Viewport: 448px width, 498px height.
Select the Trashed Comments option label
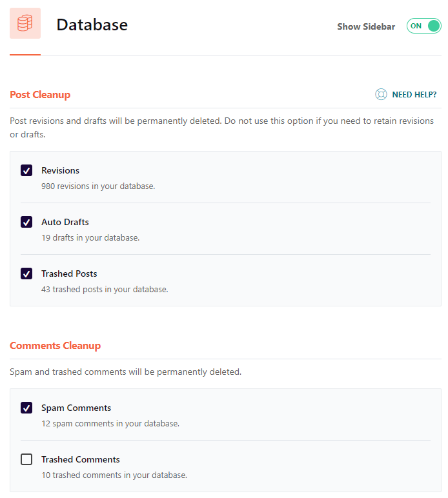[x=81, y=459]
